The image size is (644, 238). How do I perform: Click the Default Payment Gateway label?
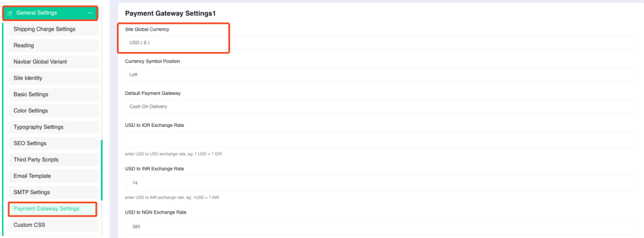tap(153, 93)
